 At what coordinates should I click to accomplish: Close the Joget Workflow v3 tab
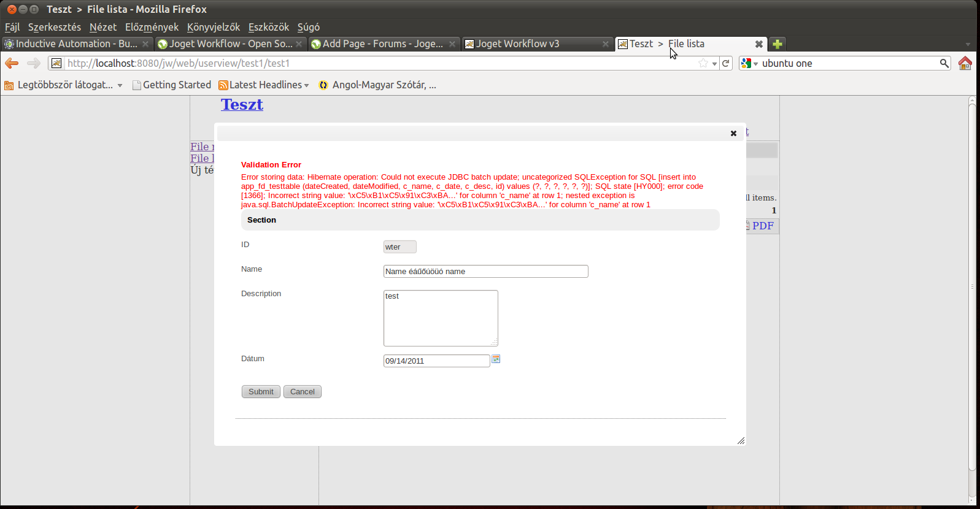click(606, 44)
